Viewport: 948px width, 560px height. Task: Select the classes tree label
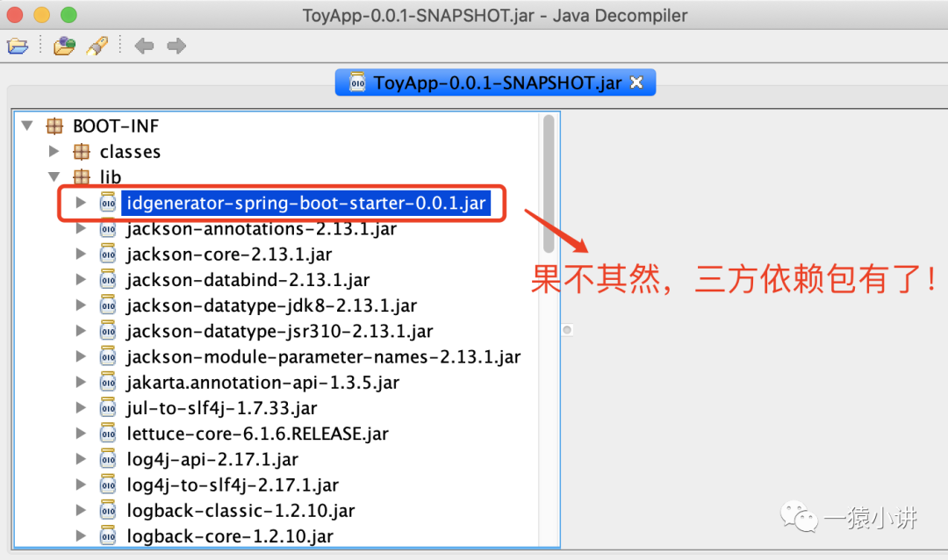(130, 151)
